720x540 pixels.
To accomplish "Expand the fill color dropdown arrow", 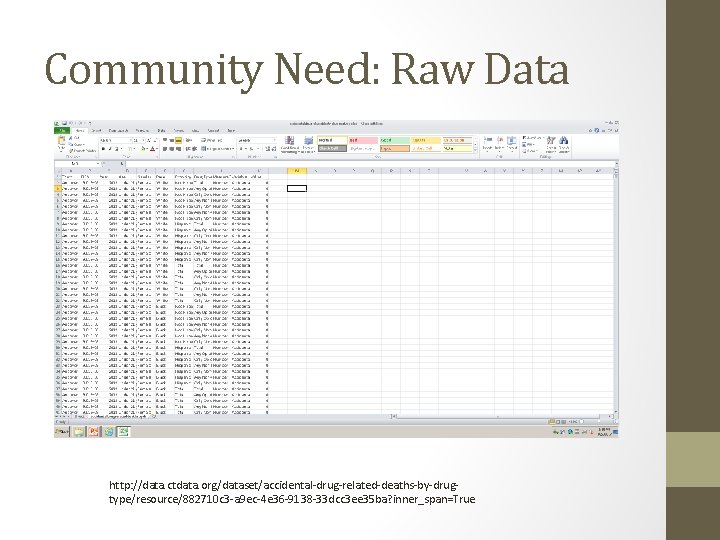I will pyautogui.click(x=147, y=149).
